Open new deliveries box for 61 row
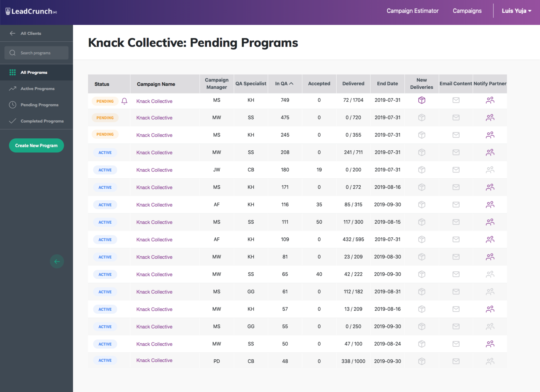This screenshot has width=540, height=392. [x=421, y=292]
